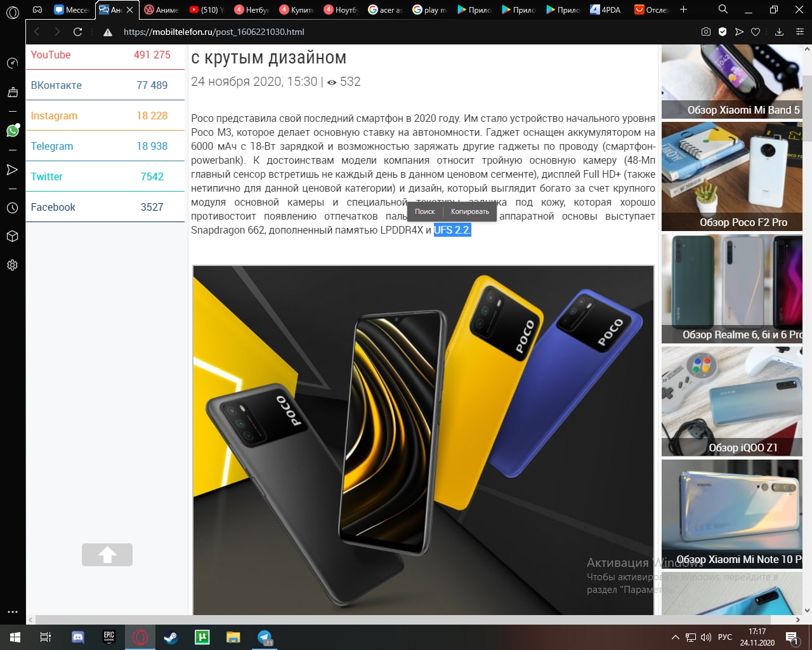Switch to the Нетбук tab

tap(252, 10)
